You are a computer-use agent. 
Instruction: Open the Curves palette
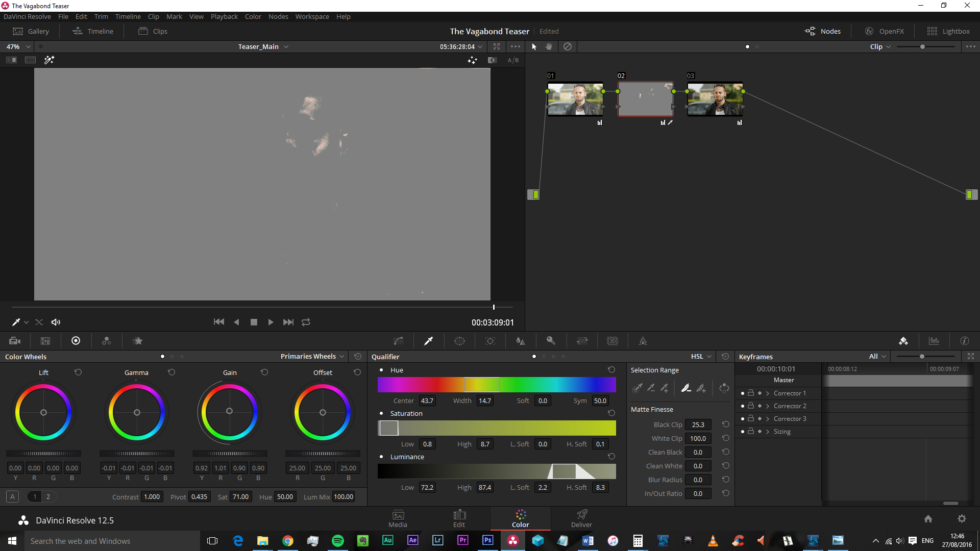pyautogui.click(x=399, y=341)
